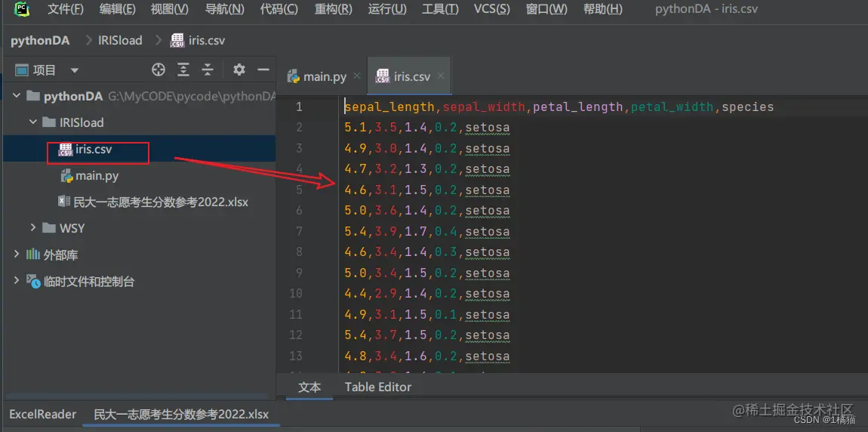868x432 pixels.
Task: Click the species header text
Action: 748,107
